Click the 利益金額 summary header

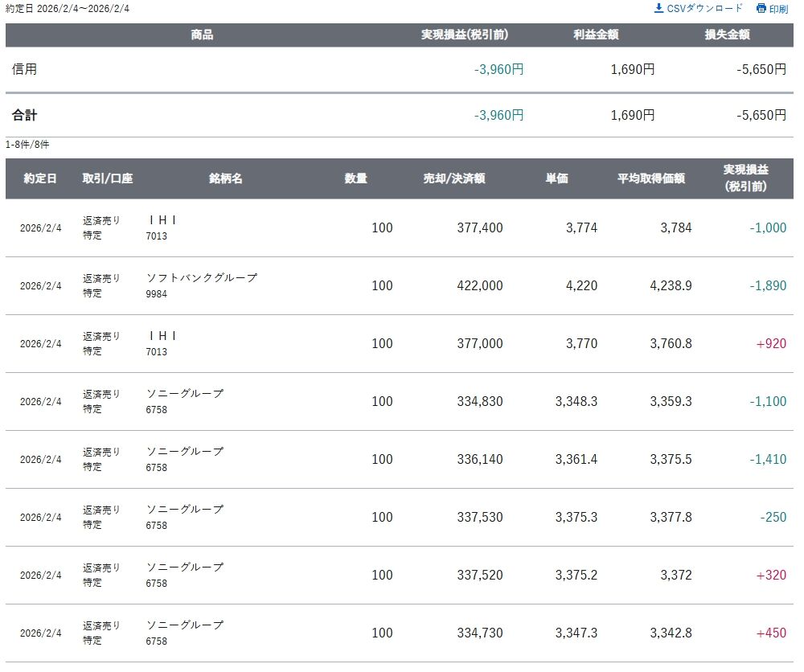[596, 35]
